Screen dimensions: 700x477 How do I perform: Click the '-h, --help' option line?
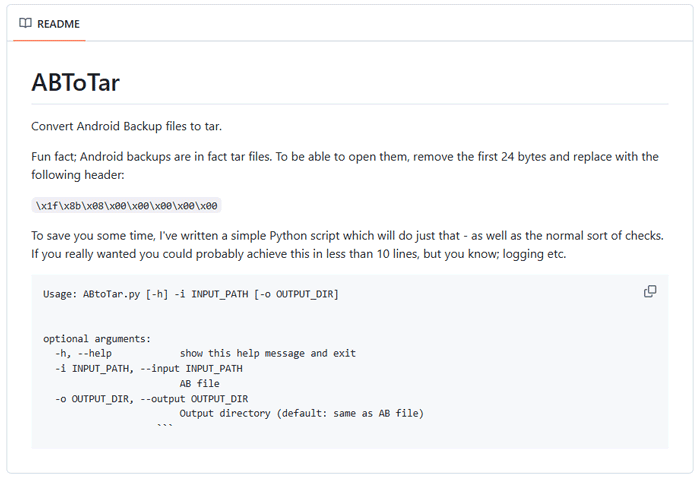point(205,353)
